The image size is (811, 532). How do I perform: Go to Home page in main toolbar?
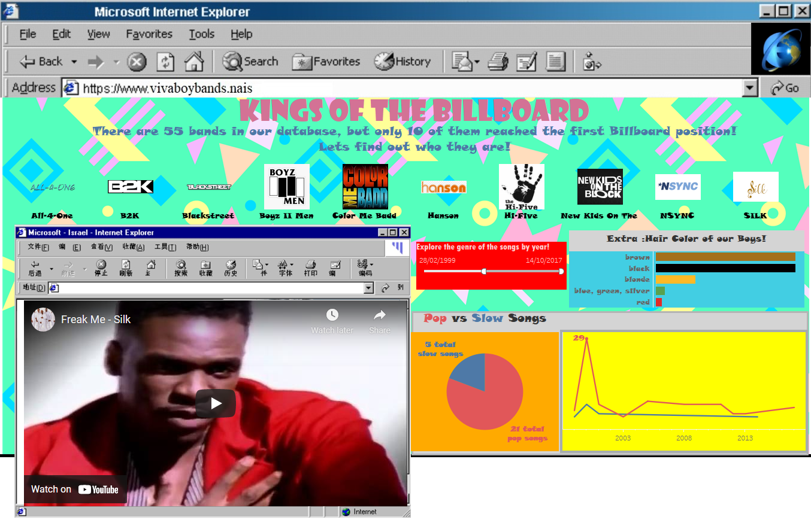coord(193,62)
